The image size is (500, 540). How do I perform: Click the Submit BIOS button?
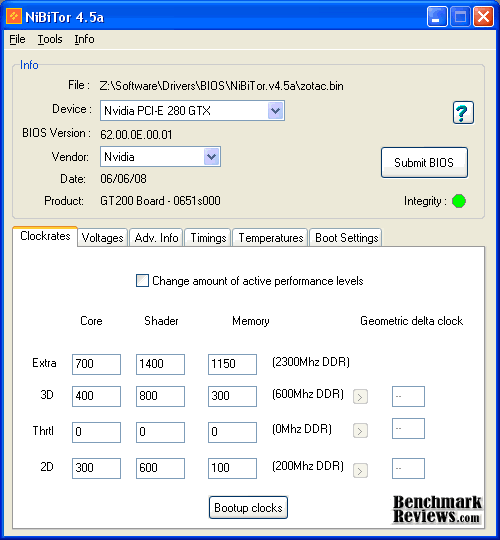424,163
